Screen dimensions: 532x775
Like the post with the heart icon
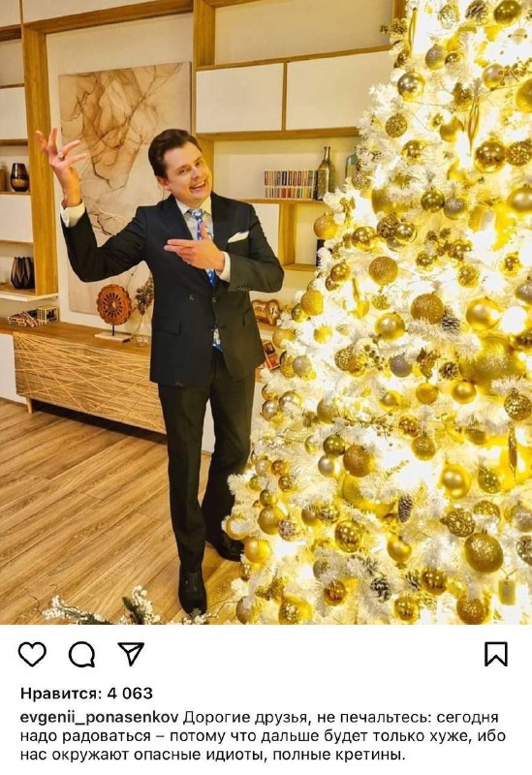click(32, 654)
